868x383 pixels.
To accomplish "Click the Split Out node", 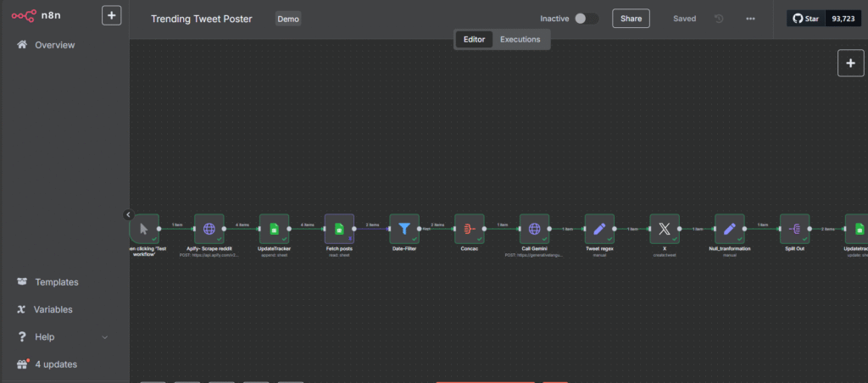I will tap(795, 228).
